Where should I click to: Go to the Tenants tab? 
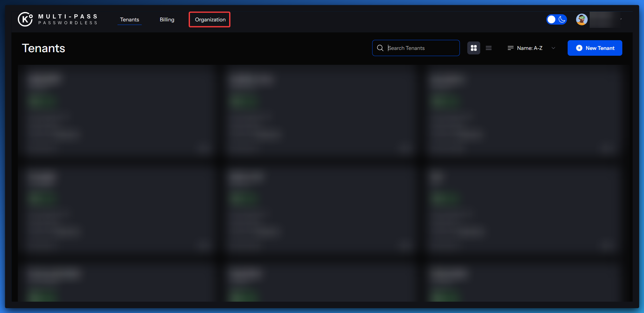click(129, 19)
